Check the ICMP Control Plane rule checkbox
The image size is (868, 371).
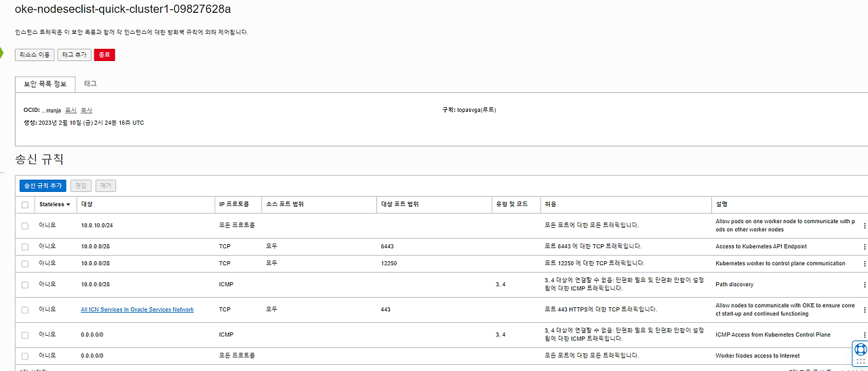(x=25, y=335)
